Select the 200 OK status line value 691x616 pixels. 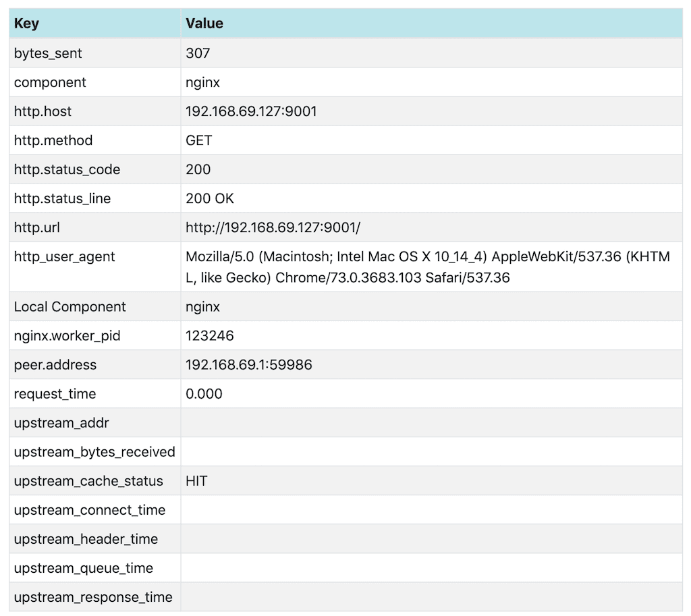(210, 198)
